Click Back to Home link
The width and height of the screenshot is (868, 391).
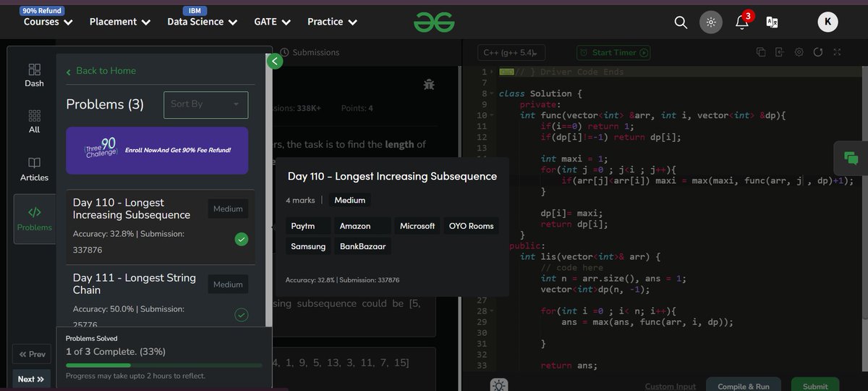(101, 71)
